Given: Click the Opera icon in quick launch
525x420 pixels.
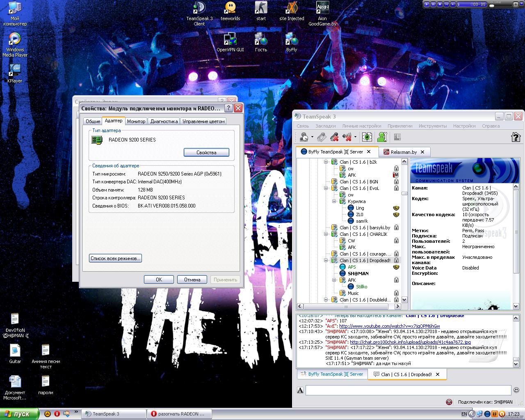Looking at the screenshot, I should click(57, 414).
